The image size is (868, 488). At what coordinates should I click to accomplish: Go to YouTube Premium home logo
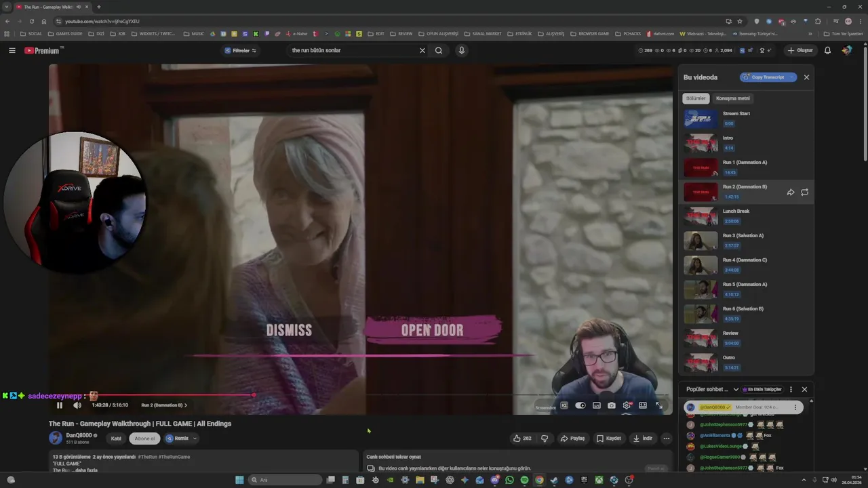[x=43, y=50]
